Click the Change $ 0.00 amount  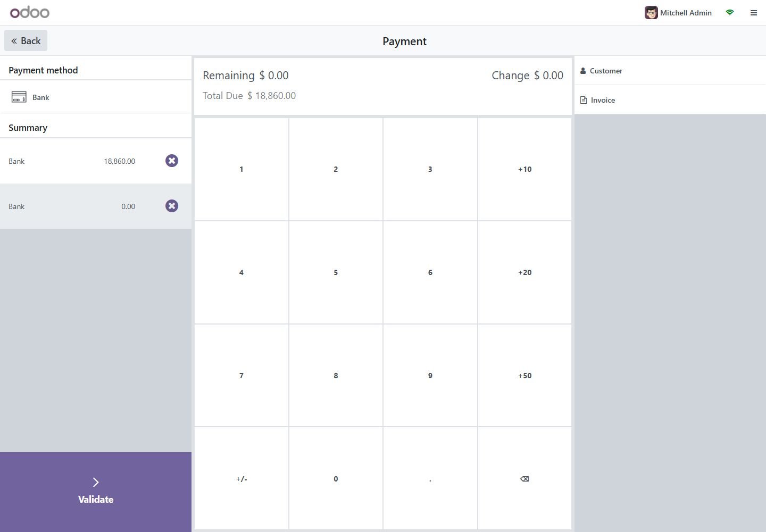pyautogui.click(x=527, y=76)
